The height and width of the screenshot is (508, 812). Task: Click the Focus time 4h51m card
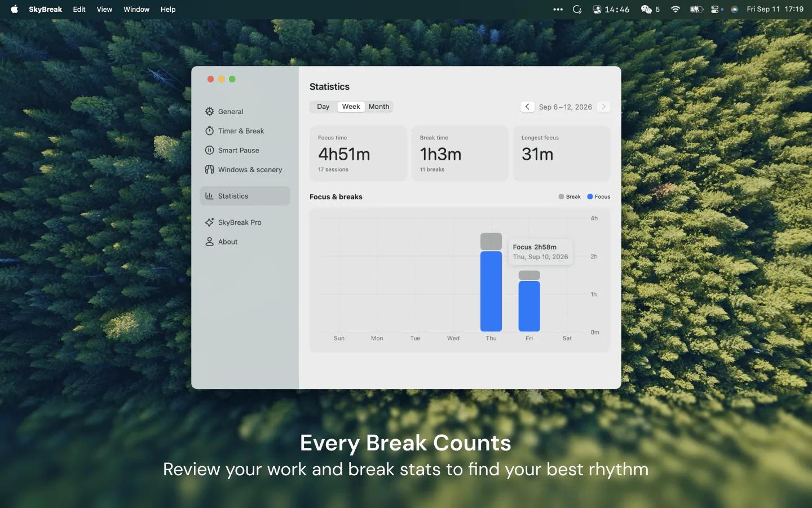358,154
